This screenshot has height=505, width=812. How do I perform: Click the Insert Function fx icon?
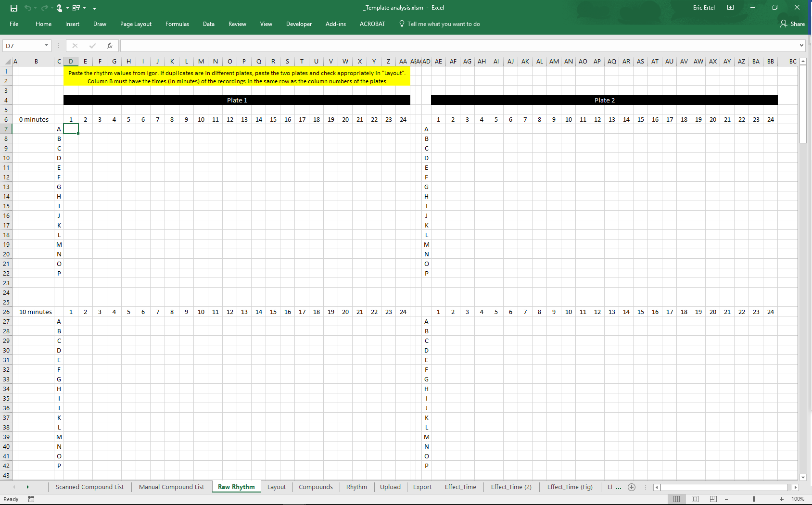click(x=110, y=46)
